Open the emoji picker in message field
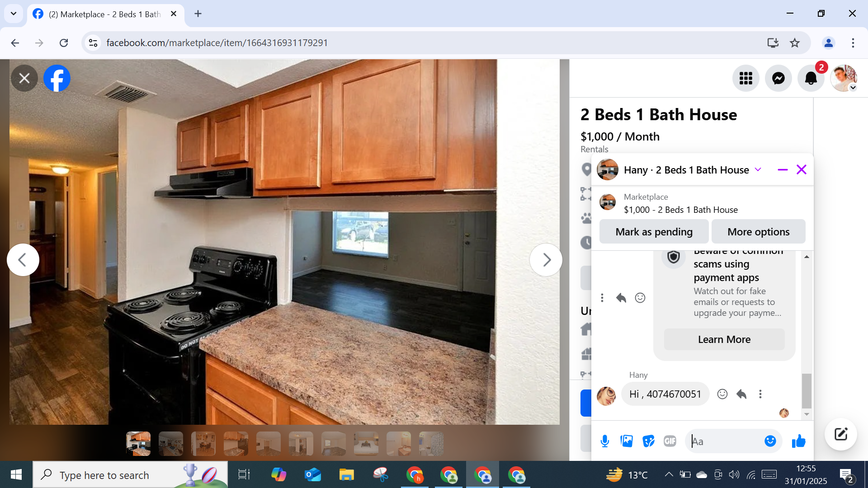The width and height of the screenshot is (868, 488). tap(770, 441)
